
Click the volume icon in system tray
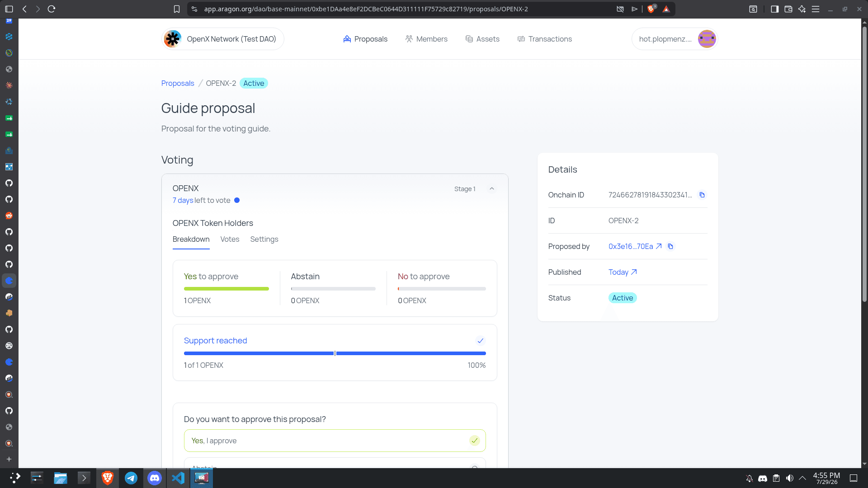pos(790,478)
